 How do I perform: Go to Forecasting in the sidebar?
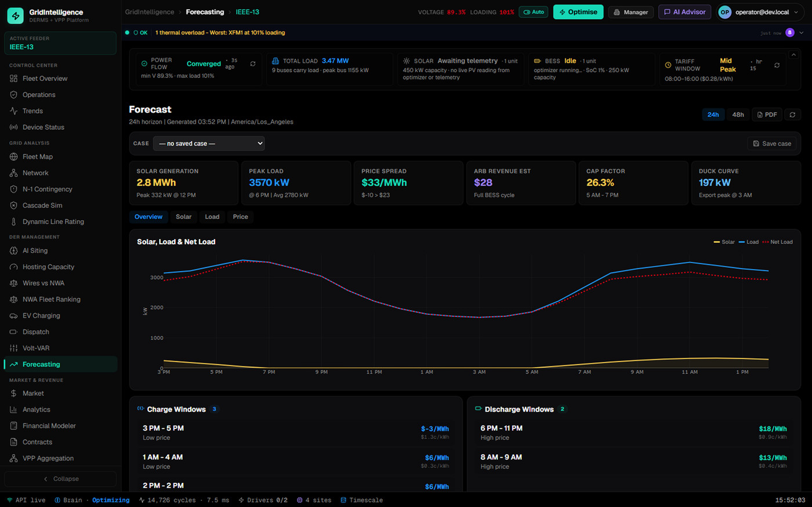point(60,364)
